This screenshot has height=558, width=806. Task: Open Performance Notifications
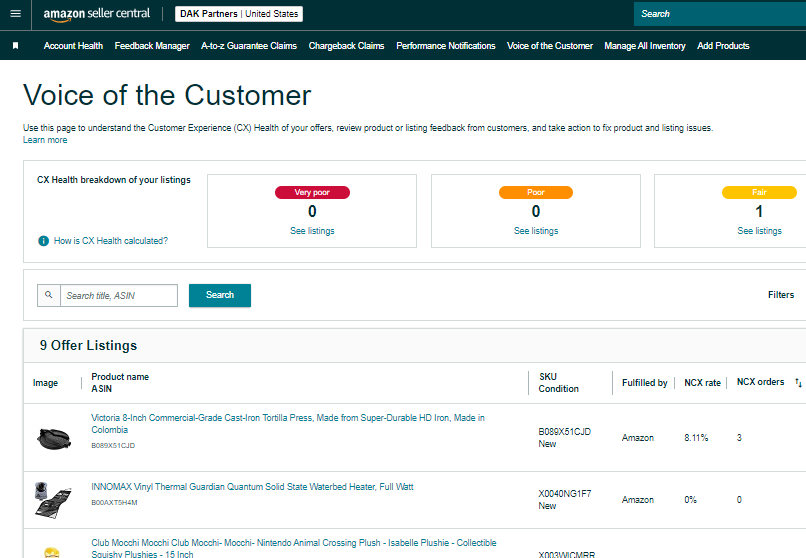point(446,46)
